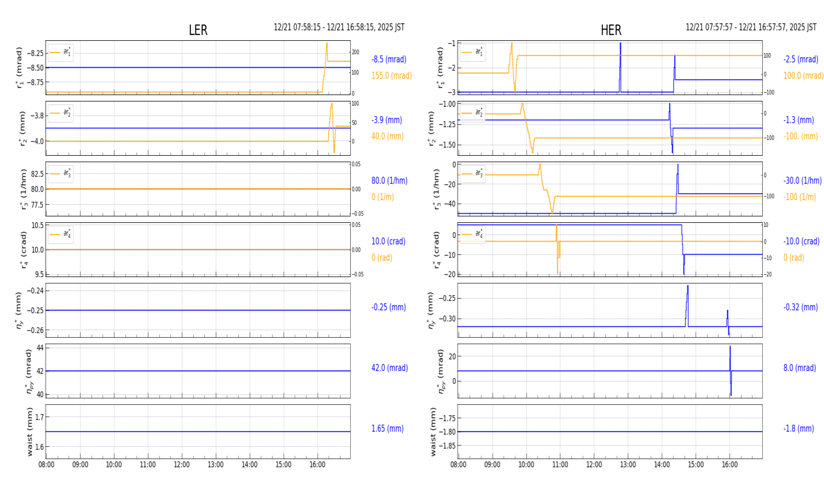Click the 15:00 tick on HER time axis
This screenshot has width=824, height=504.
tap(696, 465)
